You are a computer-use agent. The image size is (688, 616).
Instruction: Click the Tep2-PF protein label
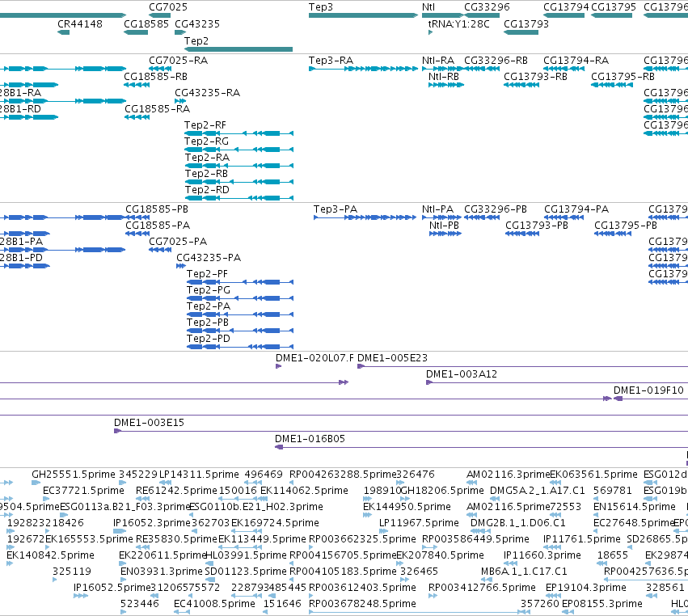point(207,274)
